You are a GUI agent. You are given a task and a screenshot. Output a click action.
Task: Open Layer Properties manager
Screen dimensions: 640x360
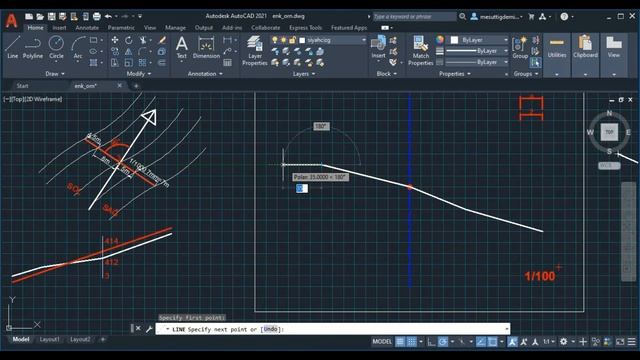point(255,51)
